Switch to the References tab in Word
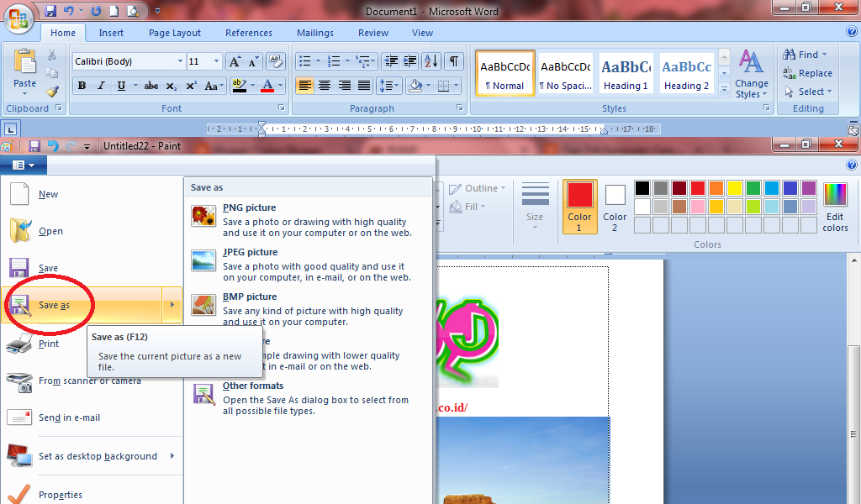This screenshot has height=504, width=861. [249, 33]
